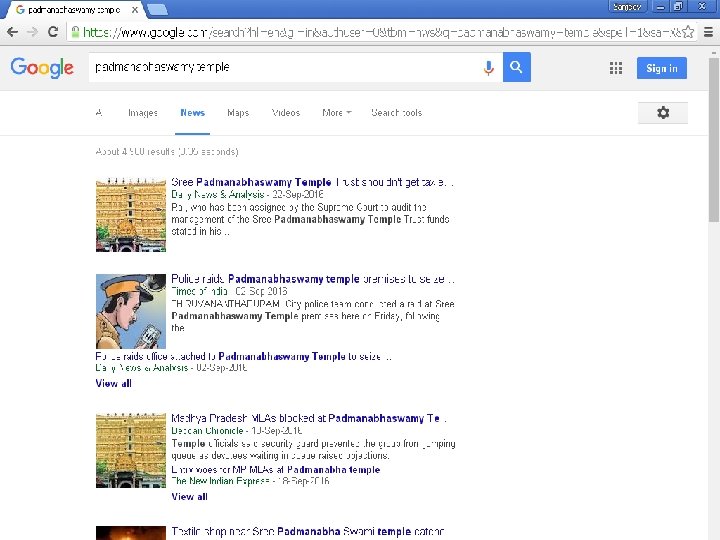Click the vertical scrollbar thumb

coord(714,140)
